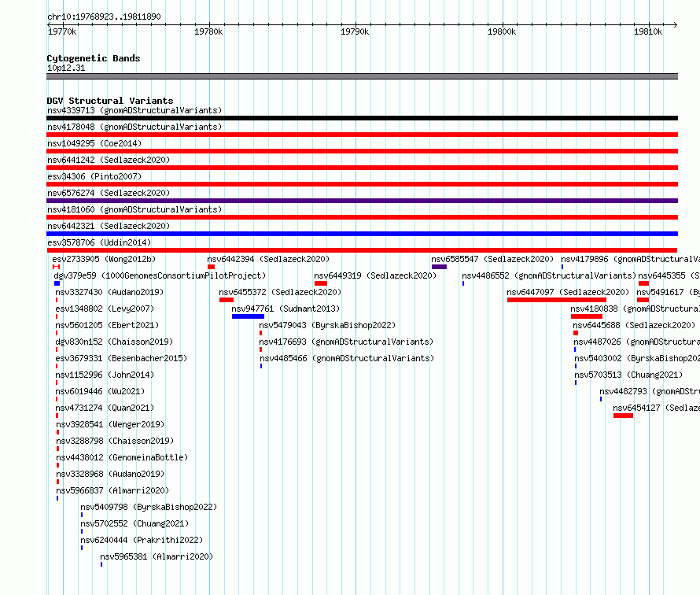Click the red bar under nsv6454127
Viewport: 700px width, 595px height.
point(623,416)
